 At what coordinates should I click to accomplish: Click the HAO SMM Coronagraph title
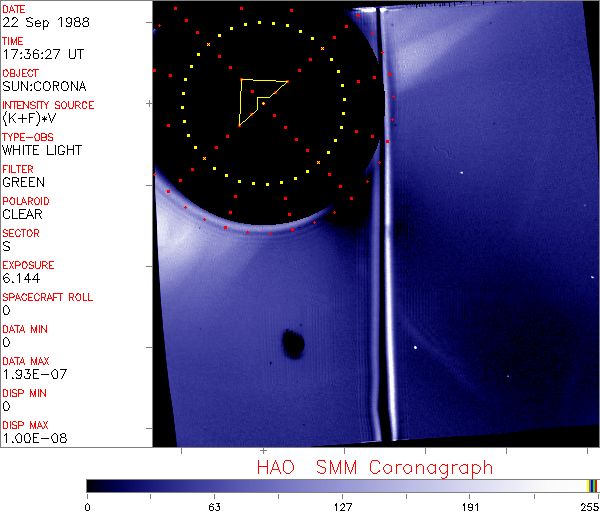coord(375,467)
